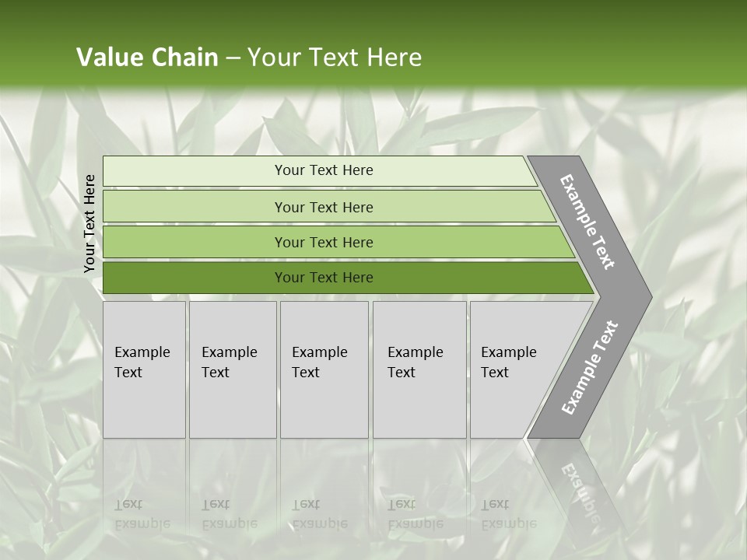Click reflected text below fifth Example box

tap(509, 515)
